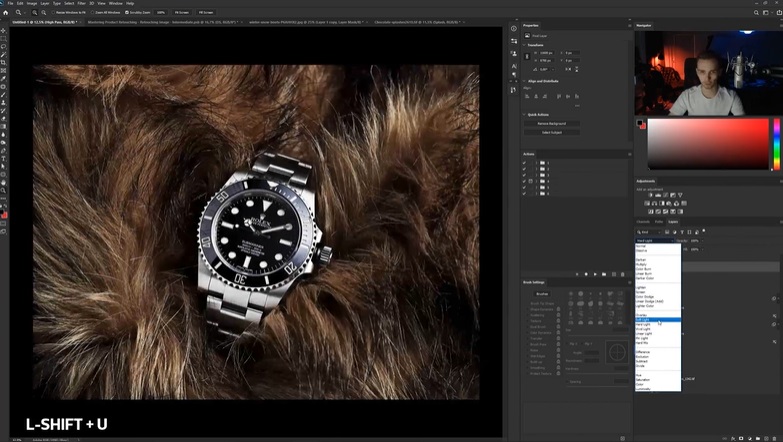Switch to the Paths tab
783x442 pixels.
[x=659, y=222]
